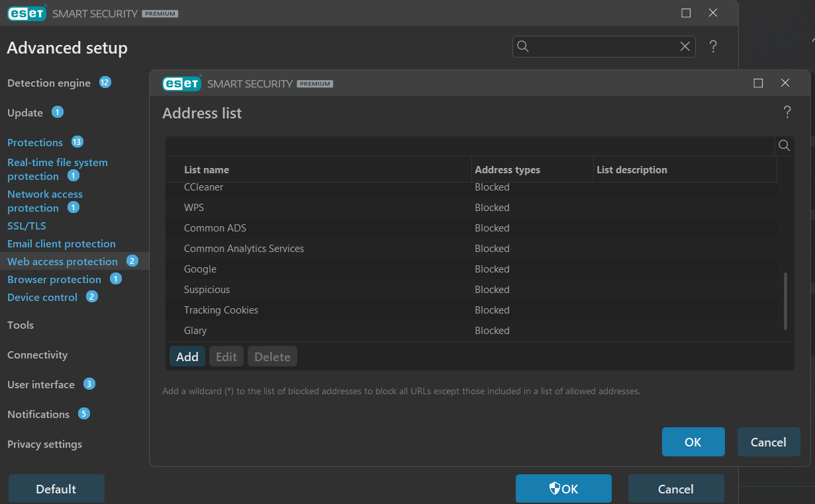Select the WPS list row

(x=471, y=208)
